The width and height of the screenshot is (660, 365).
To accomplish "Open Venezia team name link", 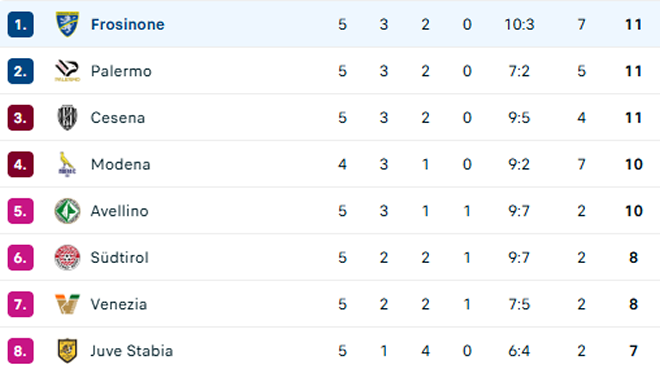I will [x=119, y=304].
